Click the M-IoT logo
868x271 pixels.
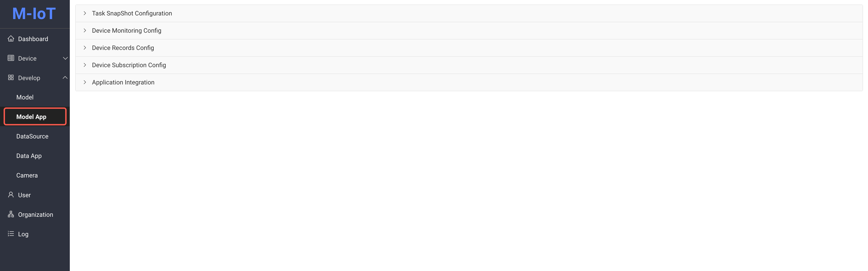click(x=34, y=14)
